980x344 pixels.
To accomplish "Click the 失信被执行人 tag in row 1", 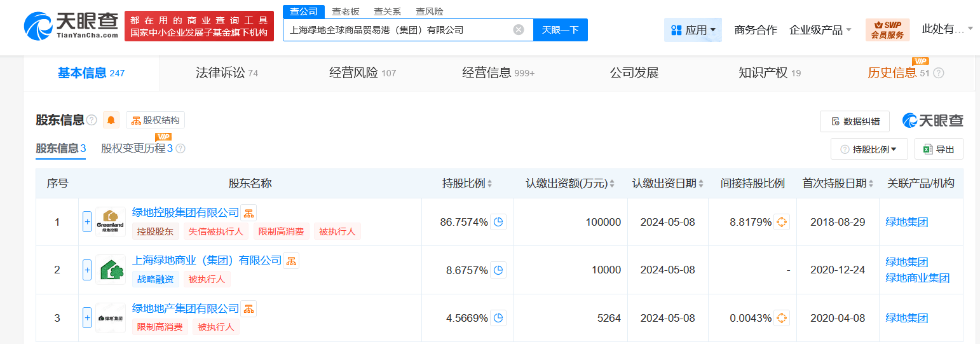I will [x=216, y=231].
